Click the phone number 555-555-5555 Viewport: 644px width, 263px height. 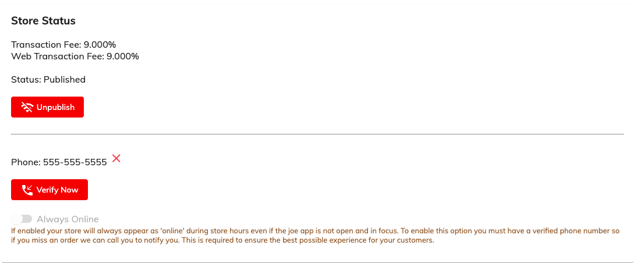[75, 162]
